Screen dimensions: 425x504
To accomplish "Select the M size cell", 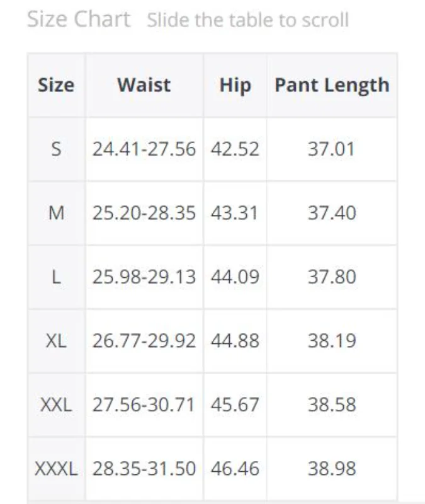I will tap(56, 214).
